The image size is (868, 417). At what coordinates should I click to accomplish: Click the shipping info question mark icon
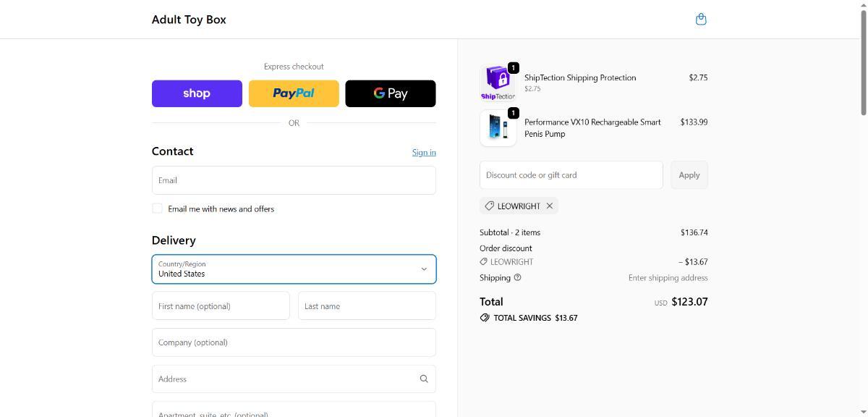pyautogui.click(x=517, y=277)
